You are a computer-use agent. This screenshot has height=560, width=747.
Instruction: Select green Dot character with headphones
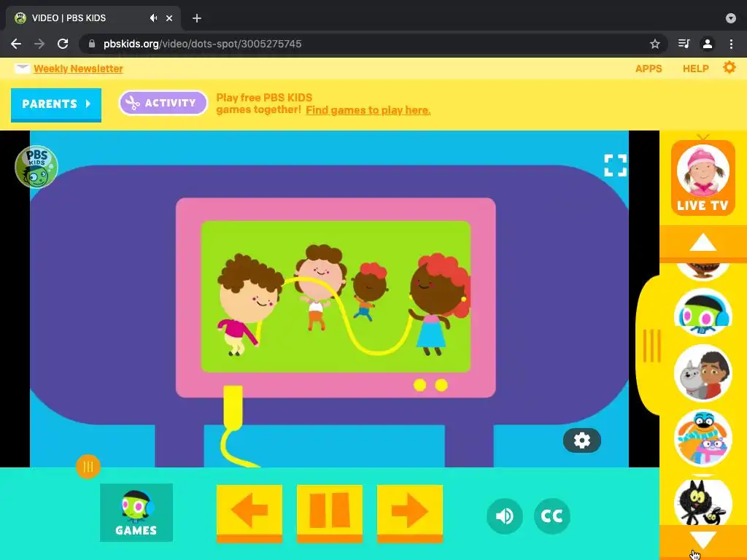703,314
